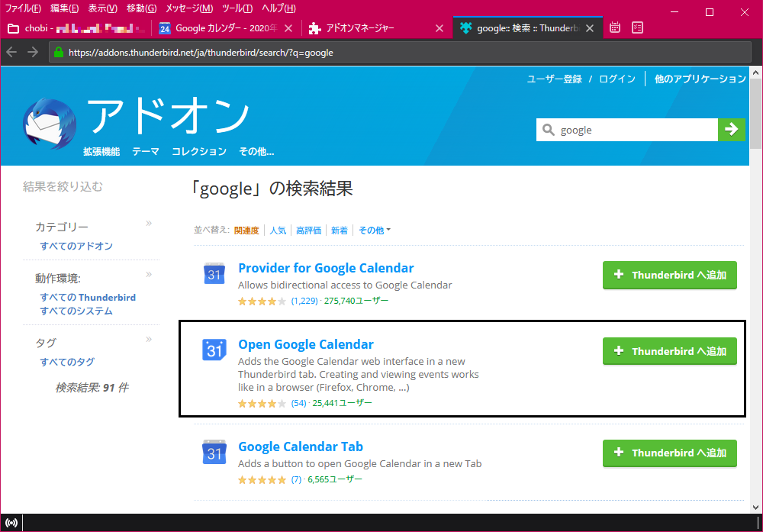This screenshot has height=532, width=763.
Task: Open the Google Calendar Tab title link
Action: click(x=300, y=447)
